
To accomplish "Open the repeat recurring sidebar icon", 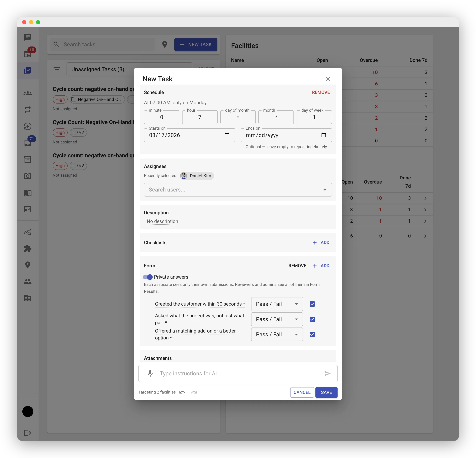I will click(28, 110).
